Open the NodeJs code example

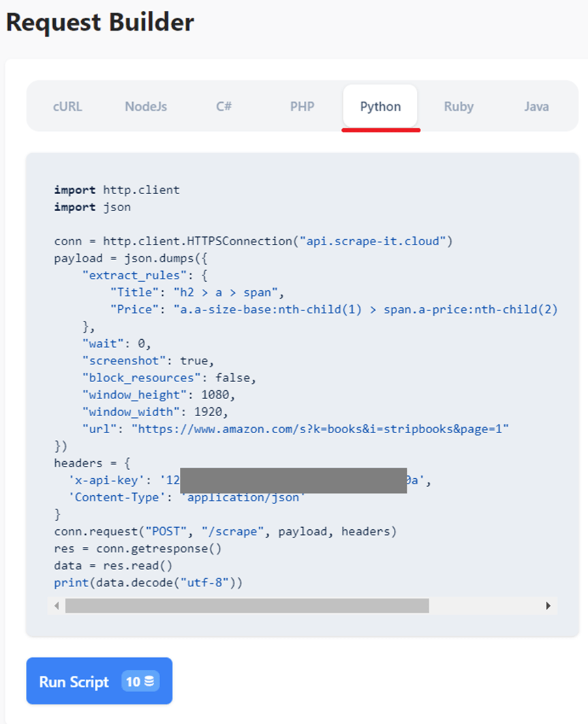click(x=145, y=106)
